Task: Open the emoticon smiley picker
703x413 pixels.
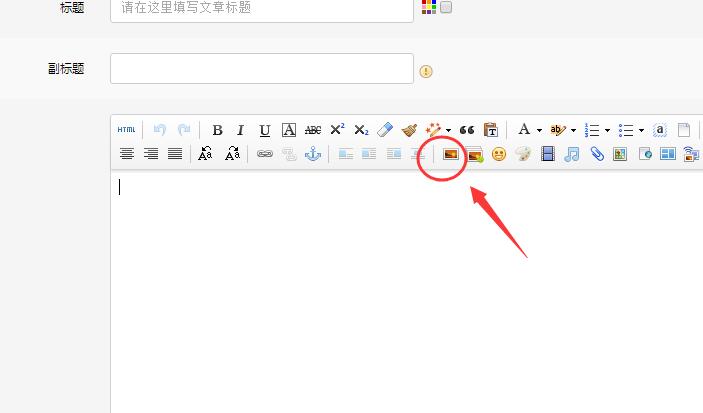Action: pos(498,154)
